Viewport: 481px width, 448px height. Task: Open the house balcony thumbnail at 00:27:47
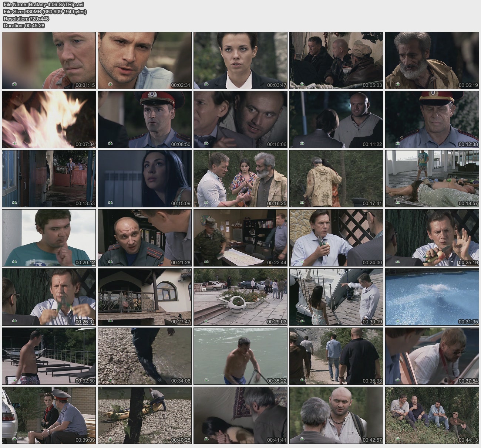[x=145, y=297]
